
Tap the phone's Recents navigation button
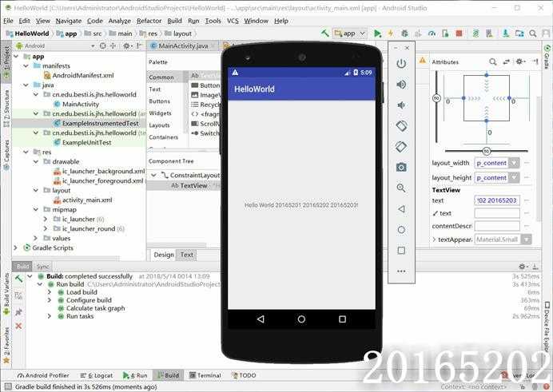342,319
